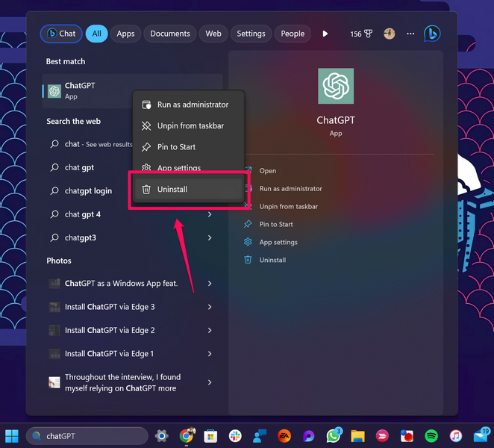
Task: Switch to the Settings filter
Action: click(251, 34)
